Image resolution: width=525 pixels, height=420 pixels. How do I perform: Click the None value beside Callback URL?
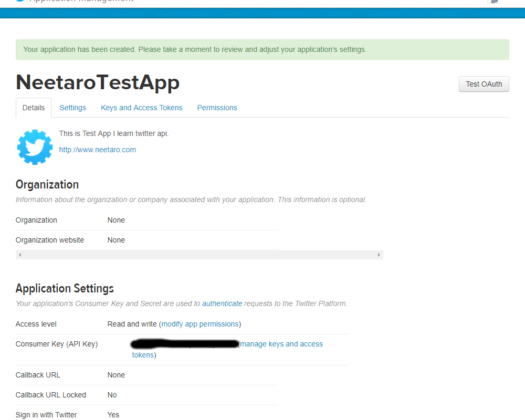coord(116,375)
